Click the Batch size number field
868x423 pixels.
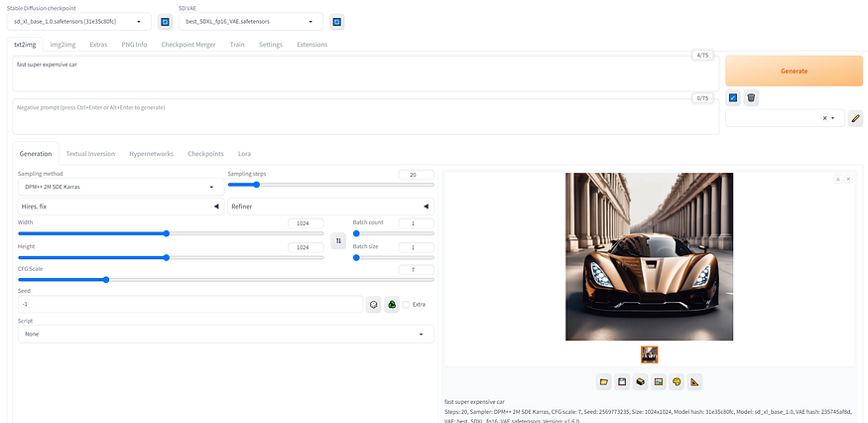point(417,247)
